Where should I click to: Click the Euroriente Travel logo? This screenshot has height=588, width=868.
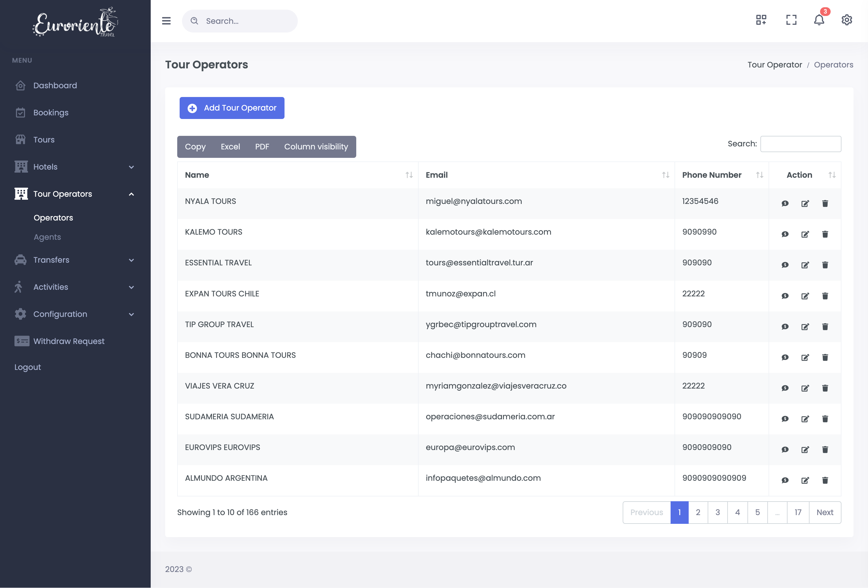coord(75,22)
